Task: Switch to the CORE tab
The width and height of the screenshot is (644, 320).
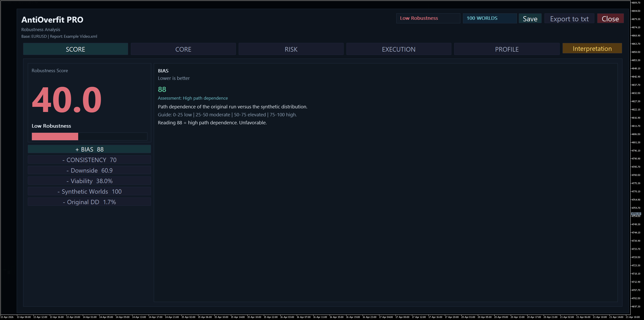Action: pos(183,49)
